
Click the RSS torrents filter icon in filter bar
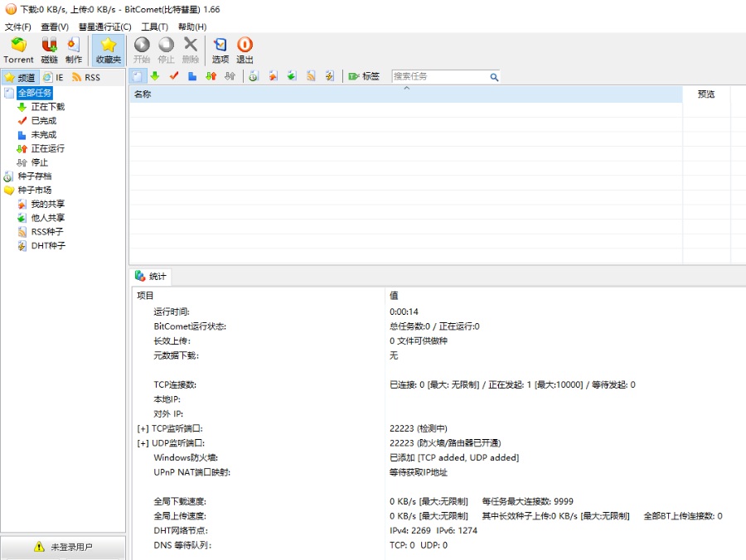pos(311,76)
